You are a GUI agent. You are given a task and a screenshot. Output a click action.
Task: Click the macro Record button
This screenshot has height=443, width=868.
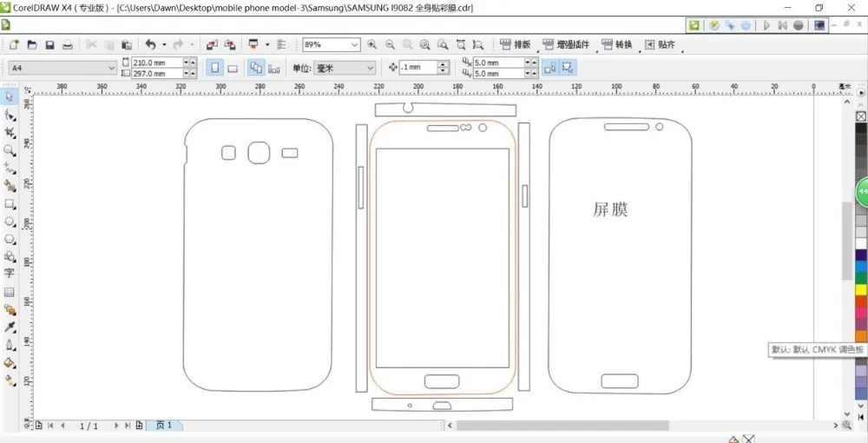coord(799,25)
